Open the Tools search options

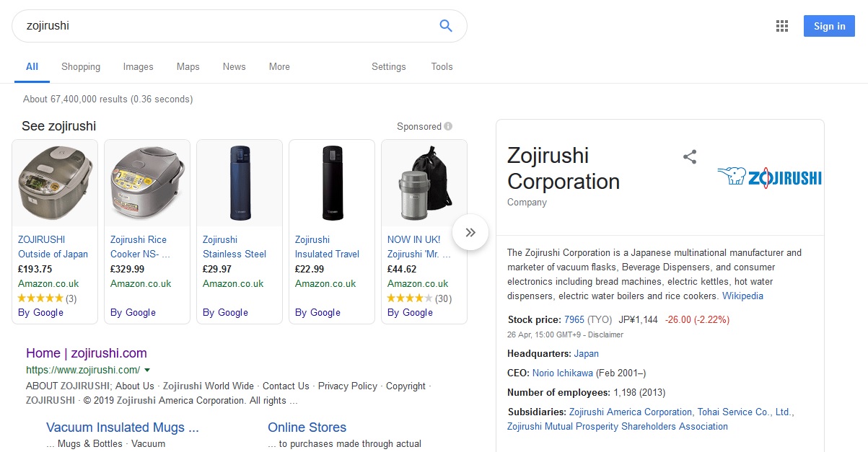442,66
